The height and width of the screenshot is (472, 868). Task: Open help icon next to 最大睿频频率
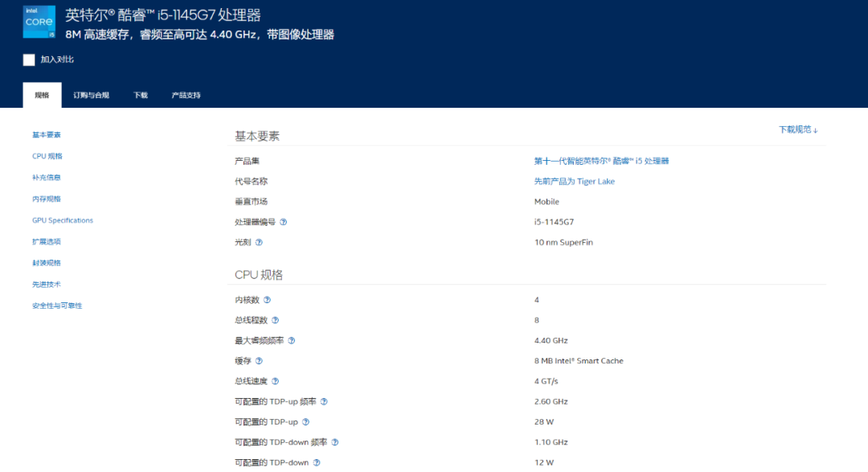click(x=291, y=341)
